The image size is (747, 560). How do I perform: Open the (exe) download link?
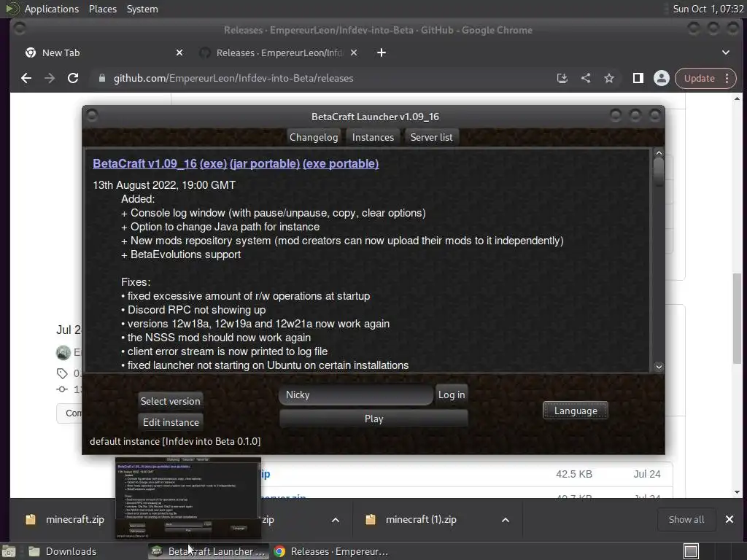pyautogui.click(x=214, y=163)
